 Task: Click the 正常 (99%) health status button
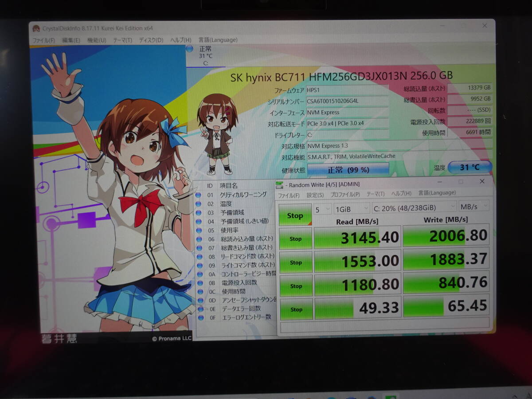(348, 168)
